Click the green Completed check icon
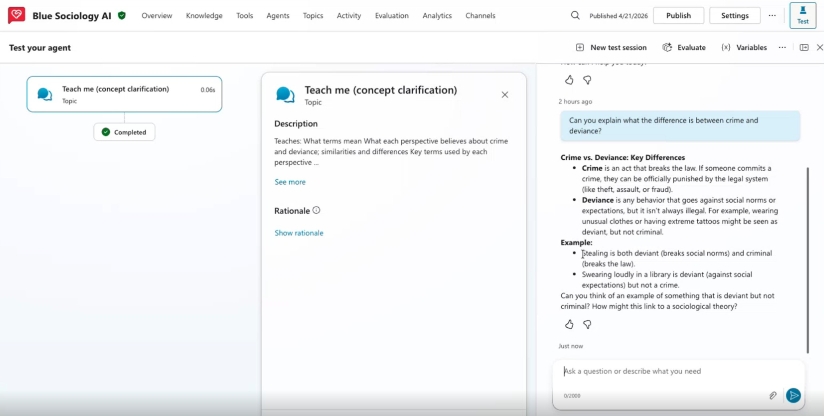Screen dimensions: 824x416 (106, 132)
